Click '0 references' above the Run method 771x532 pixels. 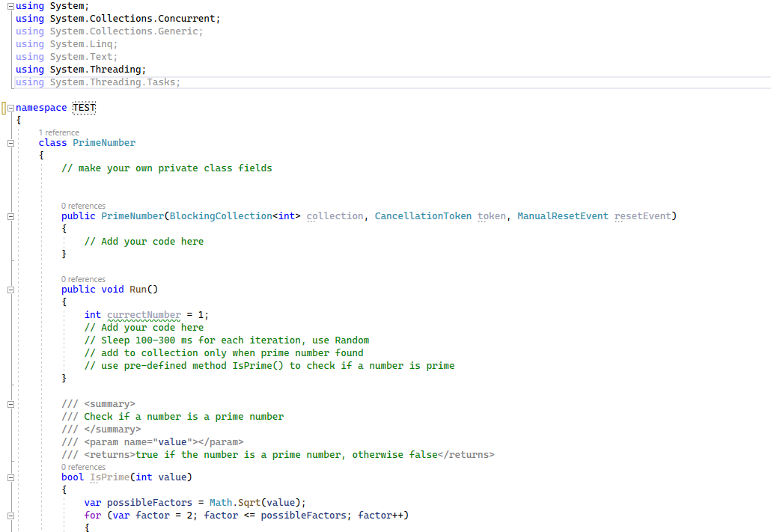tap(83, 278)
